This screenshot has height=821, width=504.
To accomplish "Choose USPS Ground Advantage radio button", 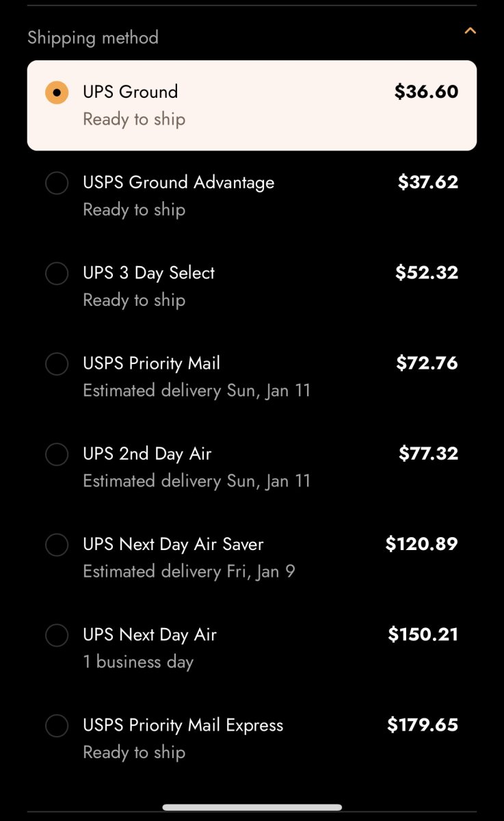I will point(57,183).
